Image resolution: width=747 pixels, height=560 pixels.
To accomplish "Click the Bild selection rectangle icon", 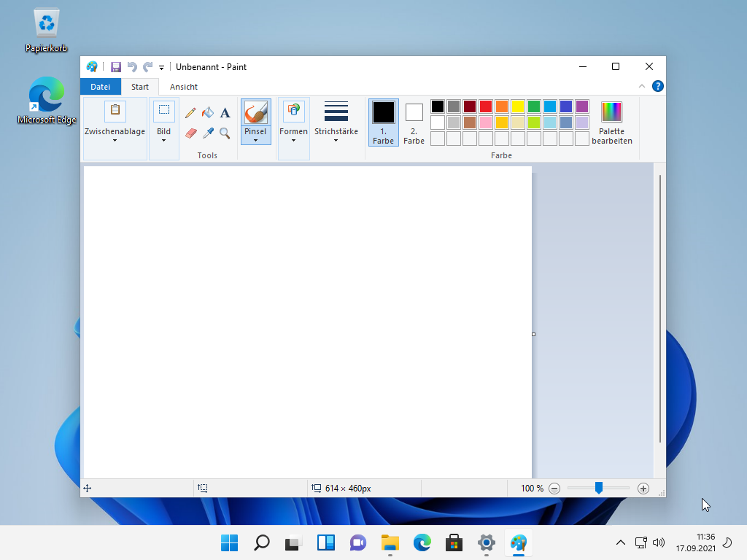I will pyautogui.click(x=164, y=111).
